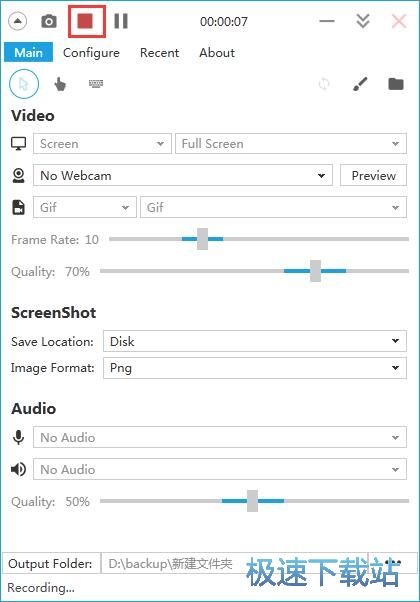Adjust the video Quality slider at 70%
The height and width of the screenshot is (602, 420).
coord(315,271)
